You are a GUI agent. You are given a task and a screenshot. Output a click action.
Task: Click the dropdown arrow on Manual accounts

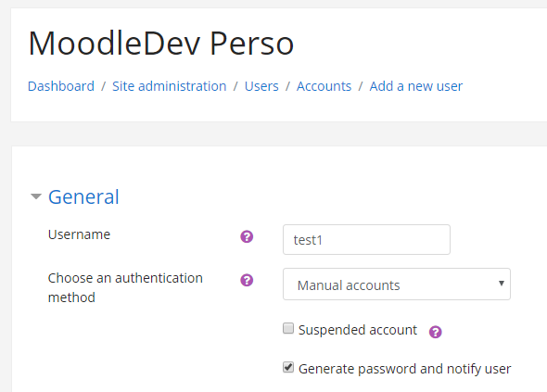(x=502, y=284)
